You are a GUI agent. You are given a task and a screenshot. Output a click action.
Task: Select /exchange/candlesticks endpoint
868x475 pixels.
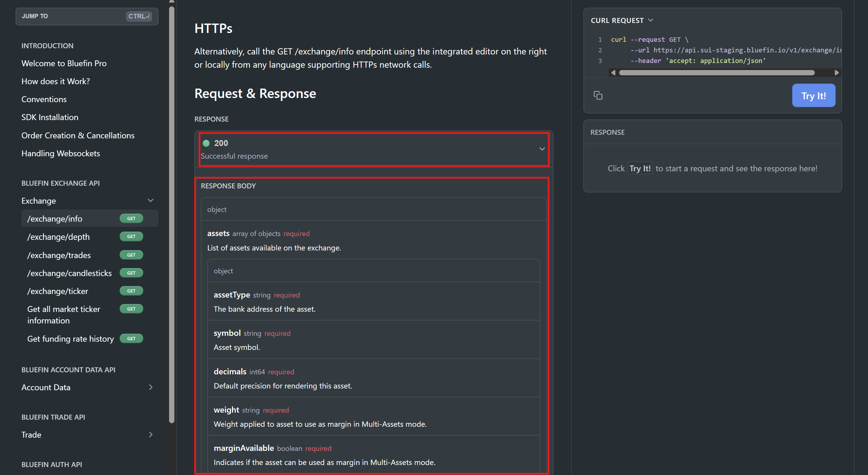[69, 273]
